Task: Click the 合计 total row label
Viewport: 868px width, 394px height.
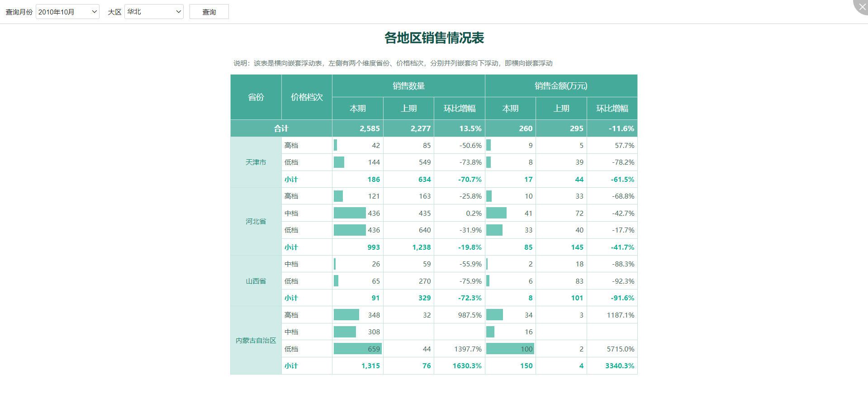Action: [281, 128]
